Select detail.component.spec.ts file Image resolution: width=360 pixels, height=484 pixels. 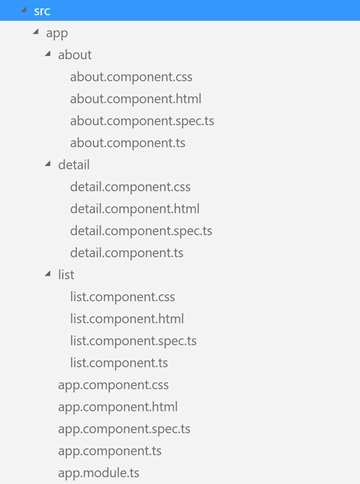(x=141, y=231)
